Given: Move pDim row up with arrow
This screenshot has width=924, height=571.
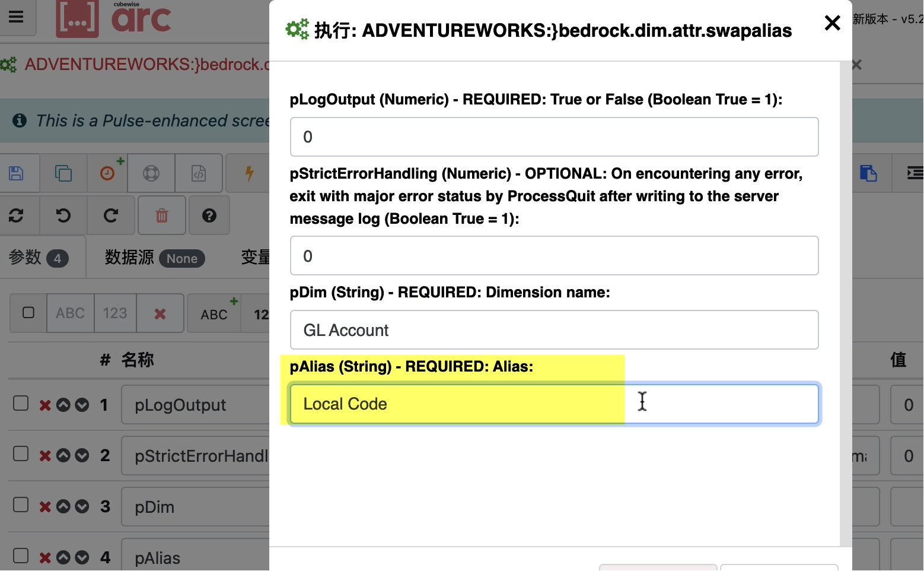Looking at the screenshot, I should (63, 507).
